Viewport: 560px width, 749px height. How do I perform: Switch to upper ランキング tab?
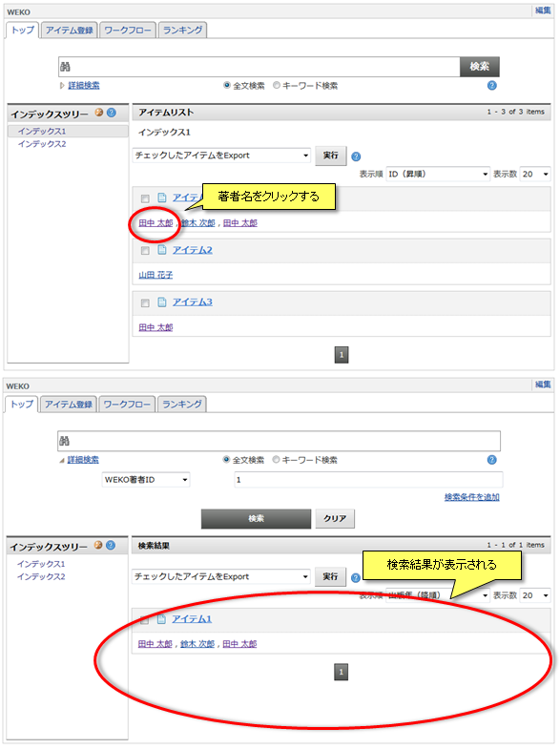coord(182,31)
